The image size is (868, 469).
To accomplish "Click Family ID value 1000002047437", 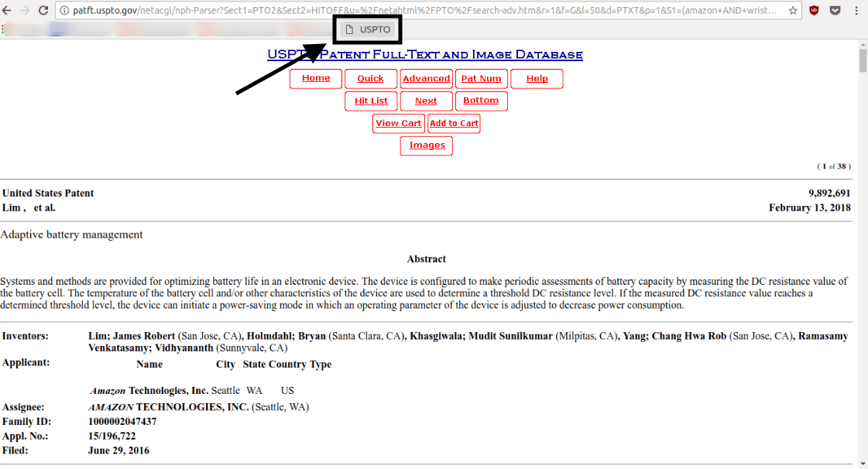I will [x=122, y=422].
